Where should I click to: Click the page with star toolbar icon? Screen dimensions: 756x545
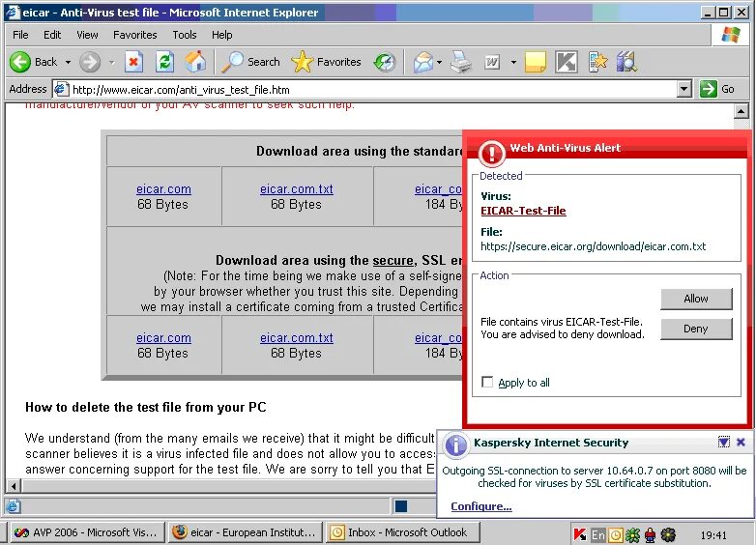597,62
